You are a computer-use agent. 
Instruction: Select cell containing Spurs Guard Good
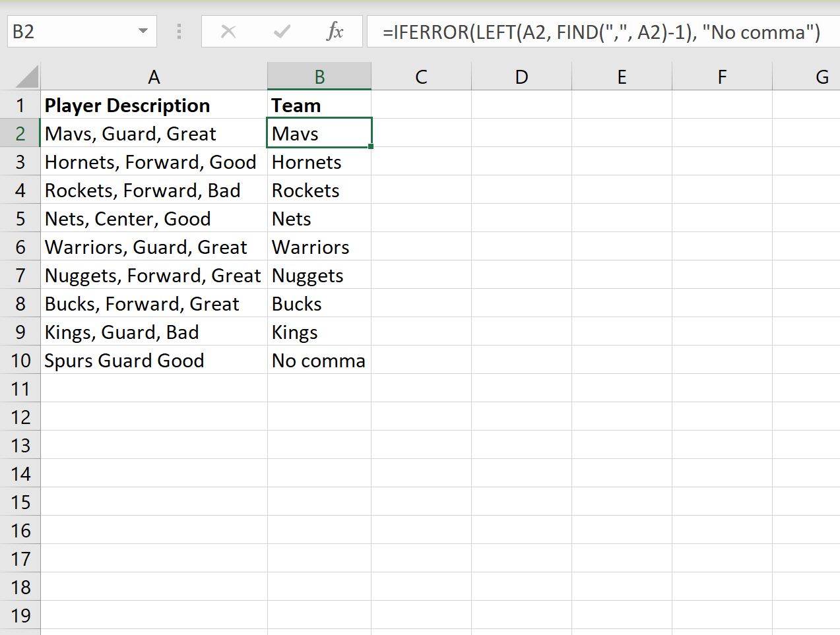pyautogui.click(x=154, y=360)
